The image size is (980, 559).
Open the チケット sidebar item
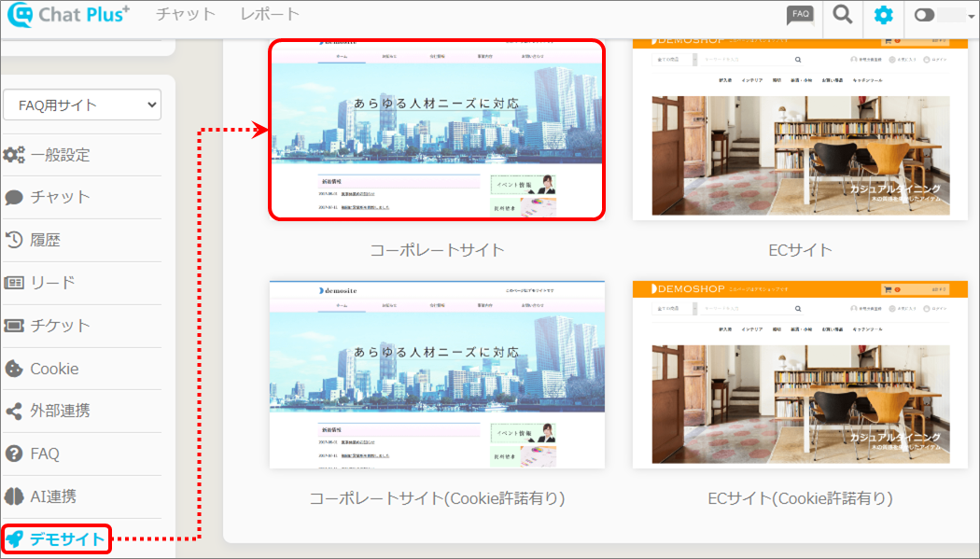pos(60,326)
